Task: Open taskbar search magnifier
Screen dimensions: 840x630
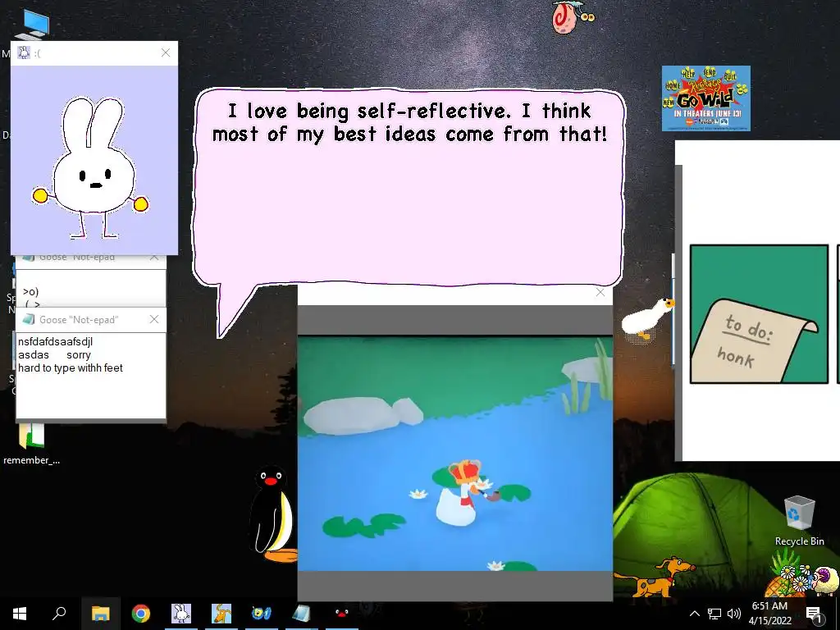Action: [59, 613]
